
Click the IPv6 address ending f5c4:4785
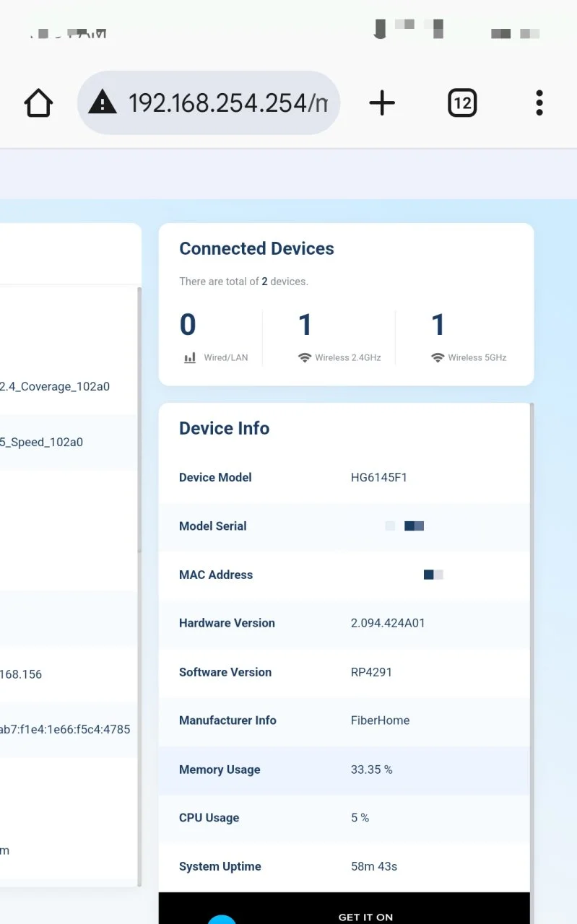coord(65,729)
